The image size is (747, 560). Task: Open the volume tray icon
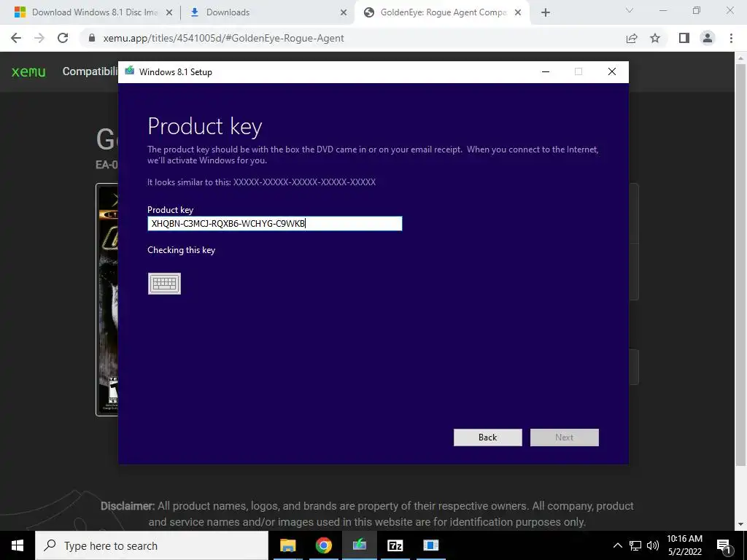point(653,545)
